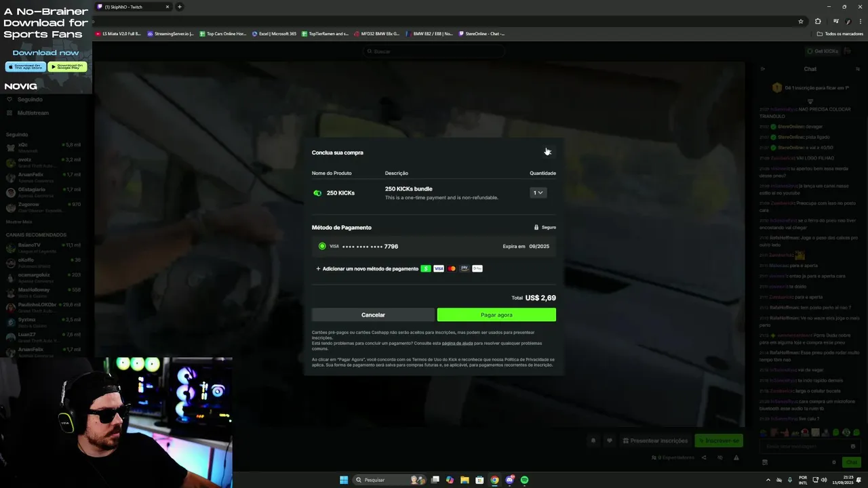The width and height of the screenshot is (868, 488).
Task: Click the Cash App payment icon
Action: point(425,268)
